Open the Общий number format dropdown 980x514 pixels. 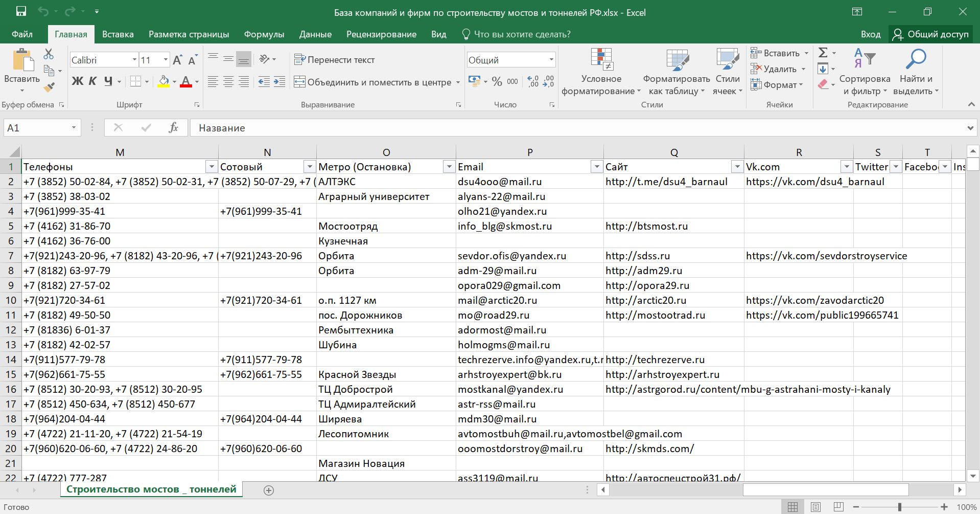tap(551, 60)
